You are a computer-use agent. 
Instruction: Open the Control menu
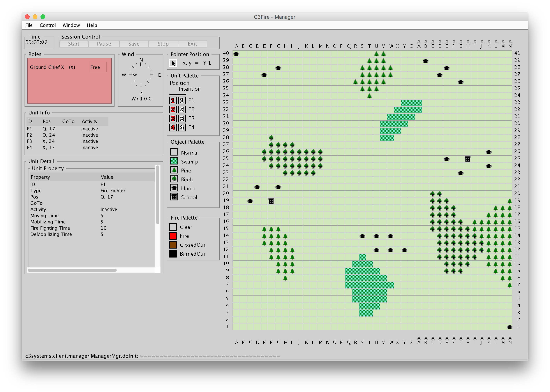point(48,25)
